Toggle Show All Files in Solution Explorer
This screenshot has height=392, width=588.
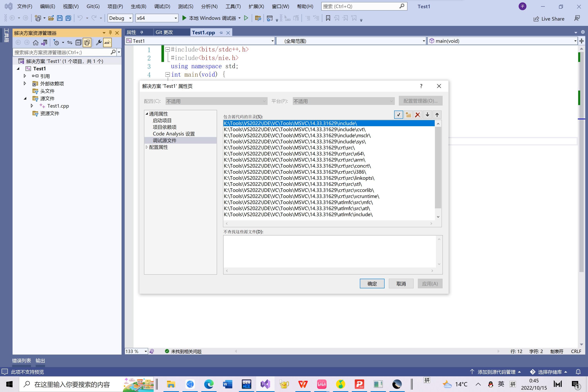pos(87,43)
